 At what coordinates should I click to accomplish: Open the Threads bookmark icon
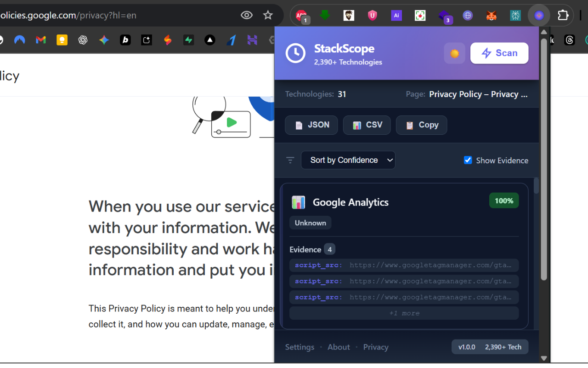point(570,40)
